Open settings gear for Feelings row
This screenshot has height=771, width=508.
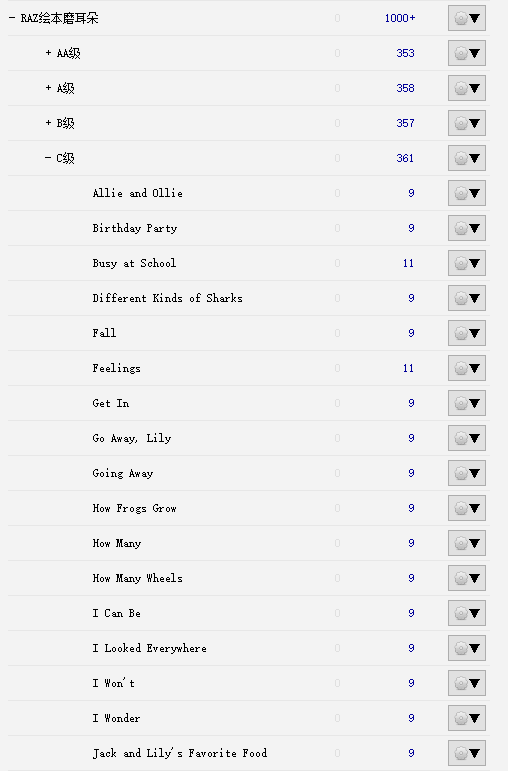467,368
